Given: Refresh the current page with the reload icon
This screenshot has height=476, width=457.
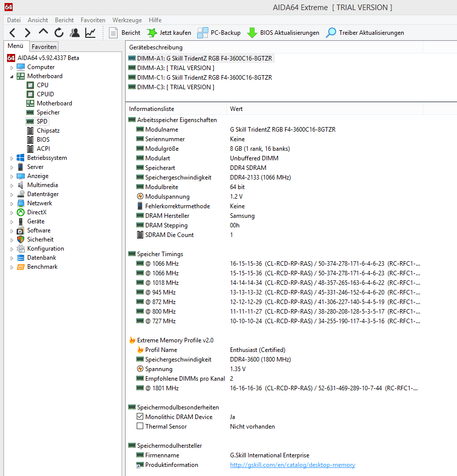Looking at the screenshot, I should click(59, 32).
